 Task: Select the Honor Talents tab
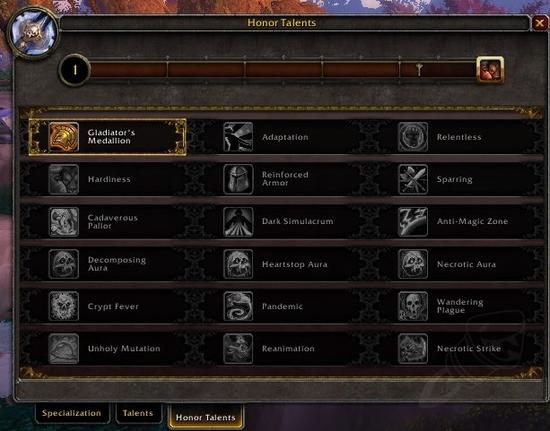tap(206, 417)
